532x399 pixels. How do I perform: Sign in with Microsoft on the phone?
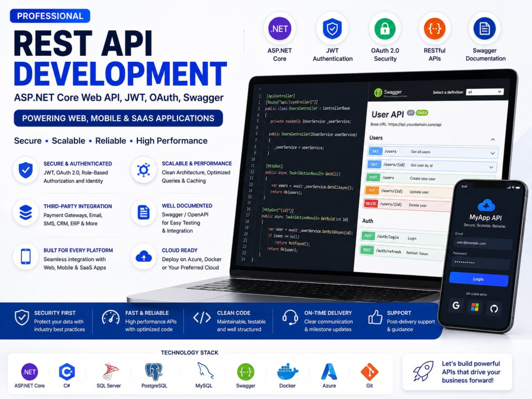tap(475, 307)
